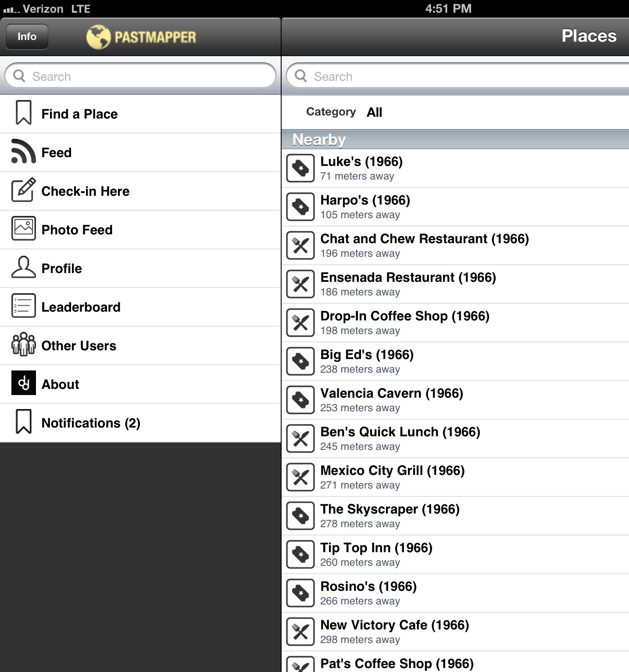Open the Profile menu item
Screen dimensions: 629x672
click(140, 269)
